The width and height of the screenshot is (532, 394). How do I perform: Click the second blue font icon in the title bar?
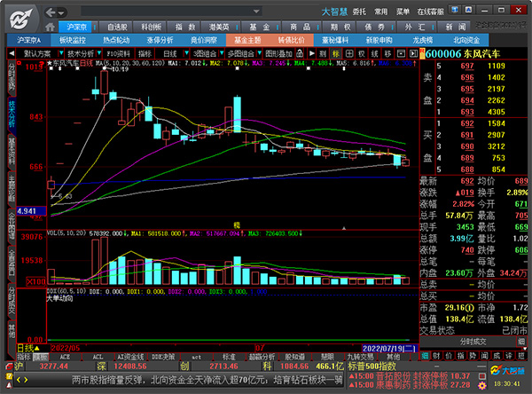pos(468,10)
